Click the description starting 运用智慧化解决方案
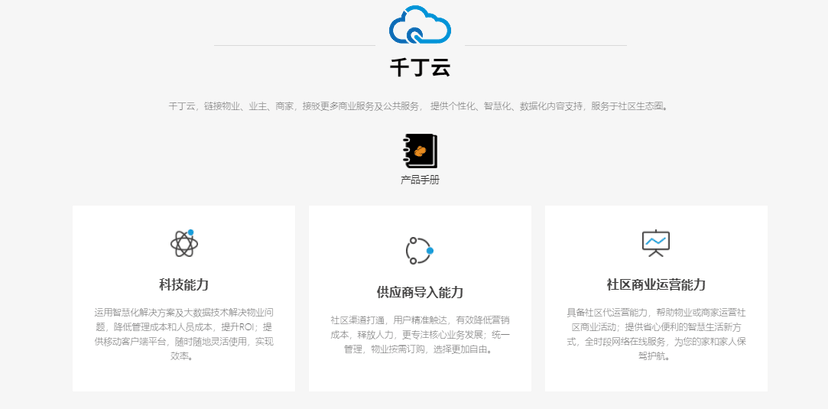The width and height of the screenshot is (828, 409). pos(184,334)
